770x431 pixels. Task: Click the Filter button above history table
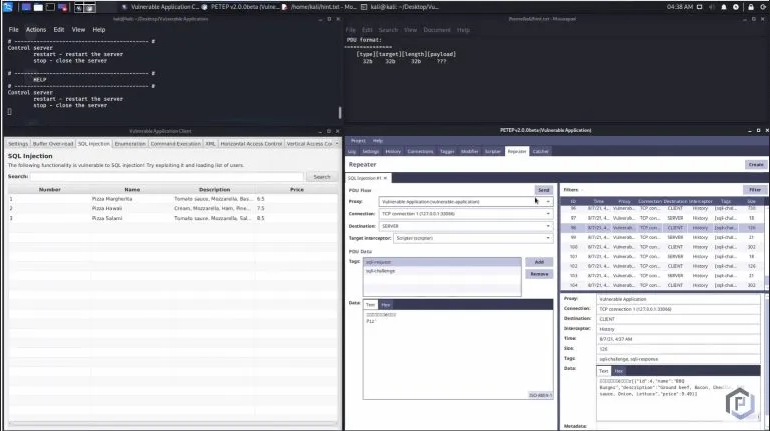coord(755,189)
